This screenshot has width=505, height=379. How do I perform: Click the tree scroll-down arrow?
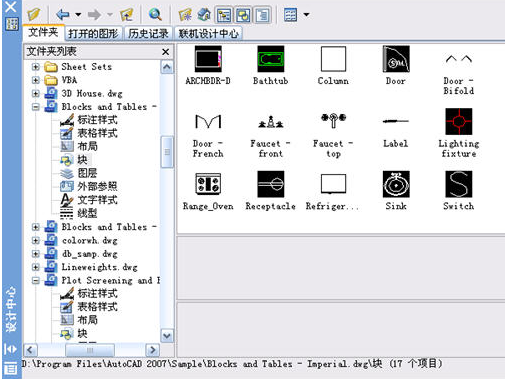[x=167, y=336]
